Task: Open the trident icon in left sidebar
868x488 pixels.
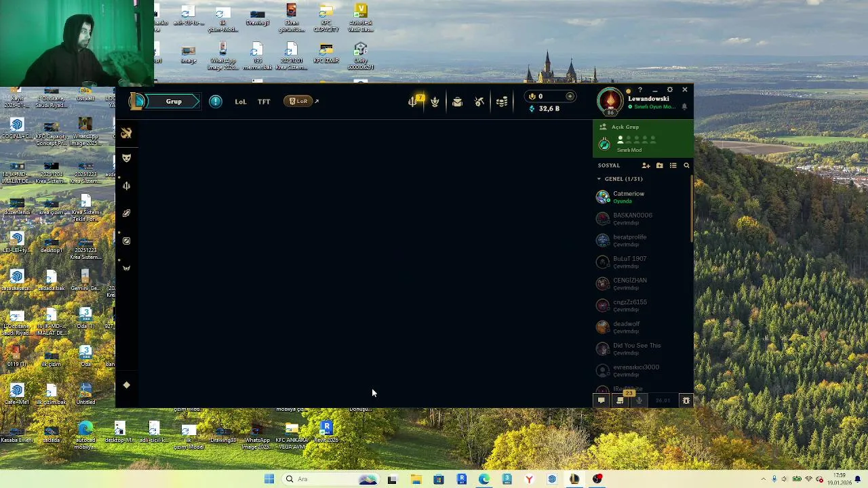Action: click(x=126, y=186)
